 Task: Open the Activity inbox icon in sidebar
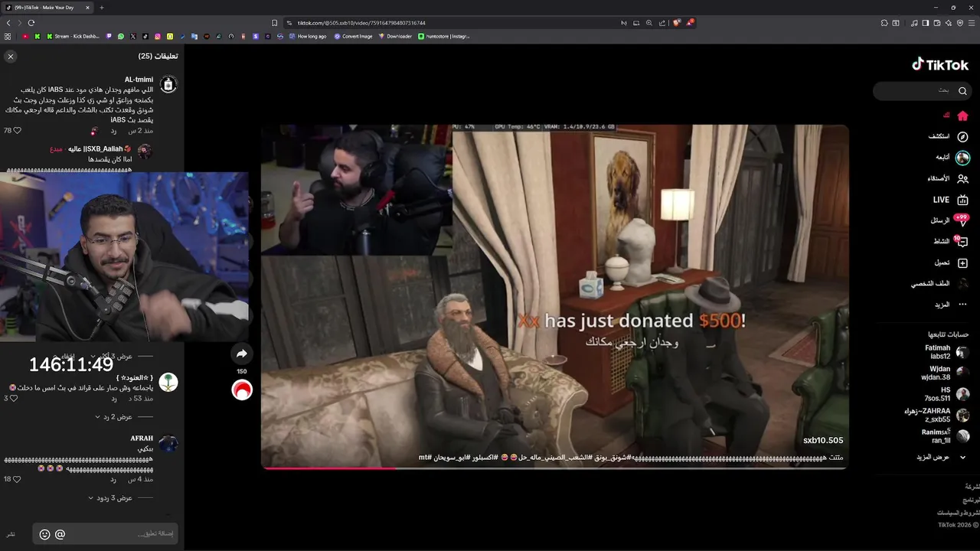962,242
